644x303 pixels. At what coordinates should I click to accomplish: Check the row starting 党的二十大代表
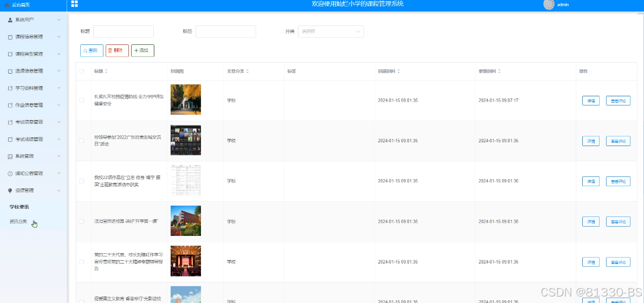point(82,261)
